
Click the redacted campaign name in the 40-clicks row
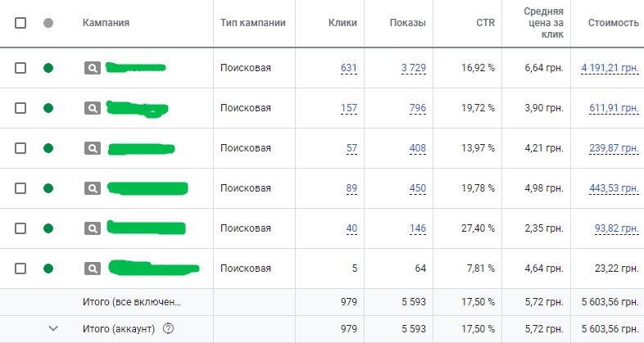(147, 228)
